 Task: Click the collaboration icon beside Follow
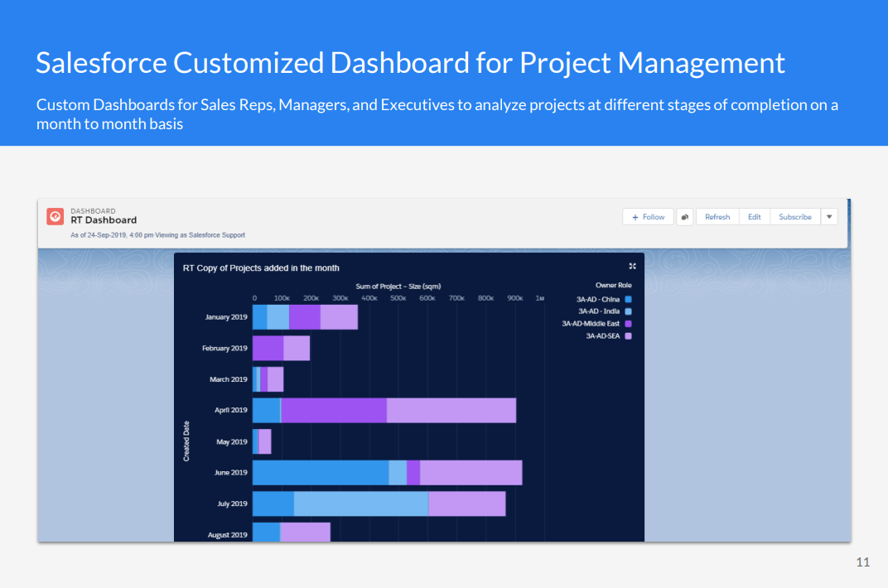tap(685, 217)
